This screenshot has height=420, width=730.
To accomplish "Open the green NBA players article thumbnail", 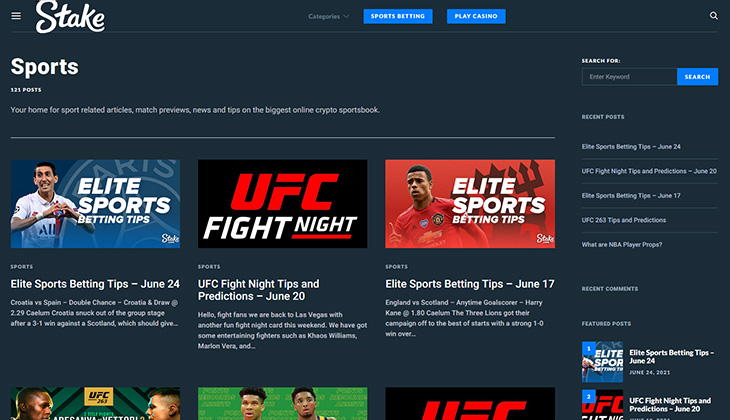I will pos(283,404).
